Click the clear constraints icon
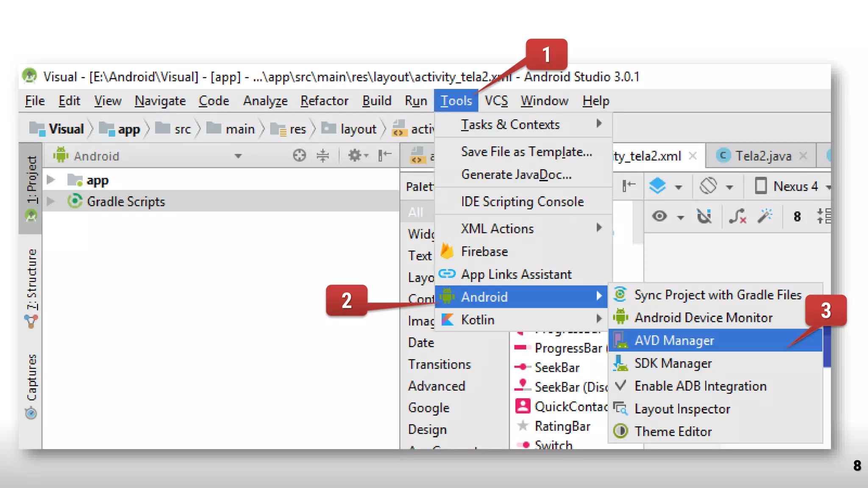This screenshot has width=868, height=488. coord(737,216)
